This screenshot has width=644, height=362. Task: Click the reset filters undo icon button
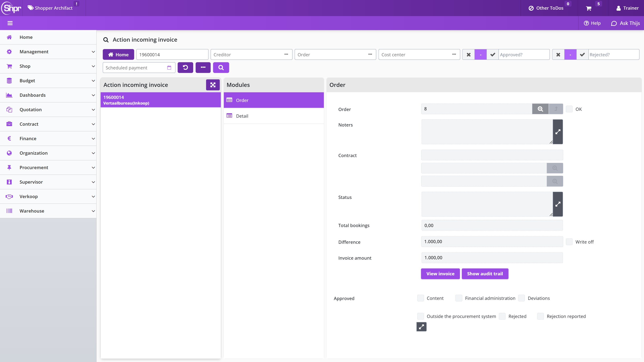point(185,67)
